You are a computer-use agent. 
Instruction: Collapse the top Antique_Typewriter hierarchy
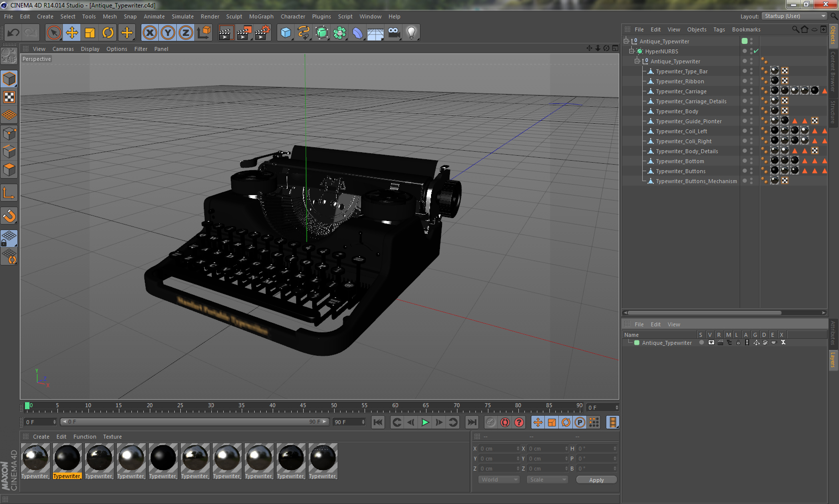(x=626, y=41)
